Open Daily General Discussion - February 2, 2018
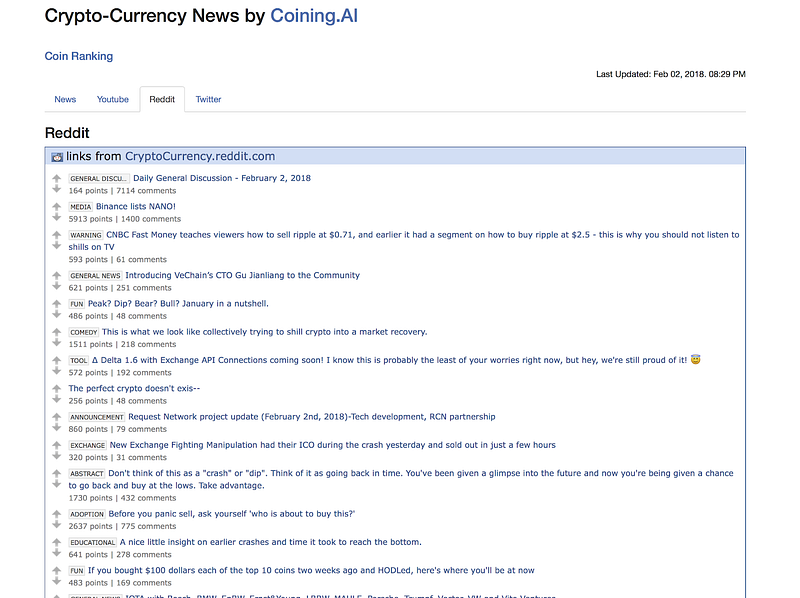The height and width of the screenshot is (598, 800). click(x=222, y=178)
